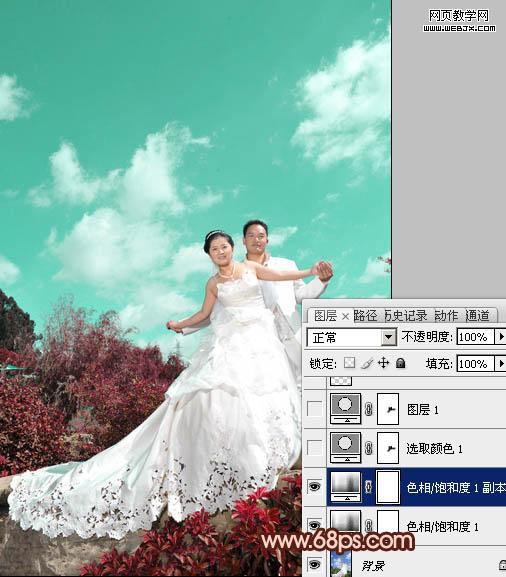Switch to the 通道 tab

[x=478, y=316]
